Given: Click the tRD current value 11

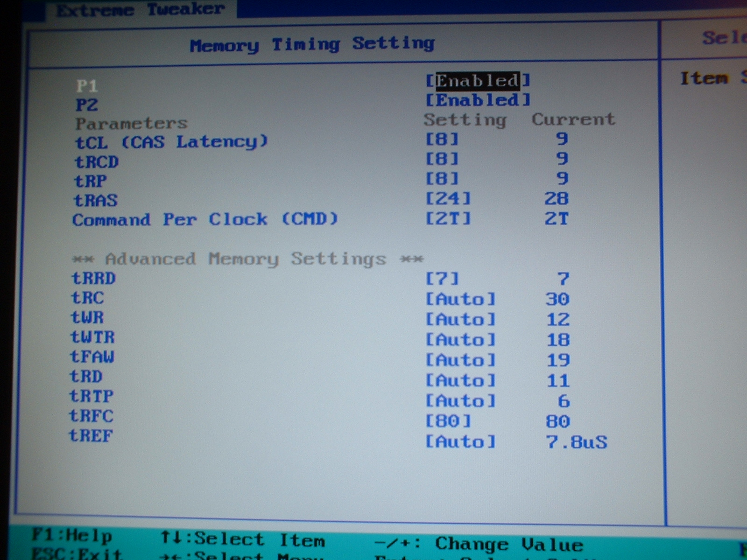Looking at the screenshot, I should (558, 381).
